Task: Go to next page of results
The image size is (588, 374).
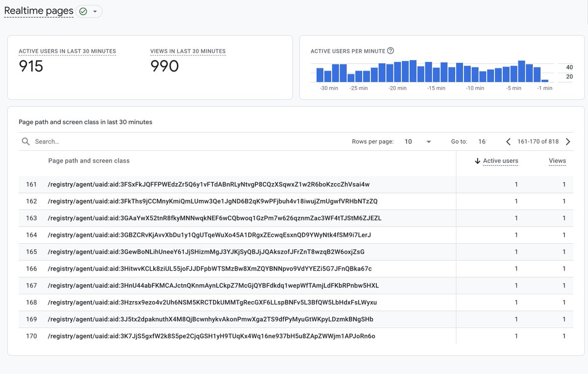Action: tap(568, 141)
